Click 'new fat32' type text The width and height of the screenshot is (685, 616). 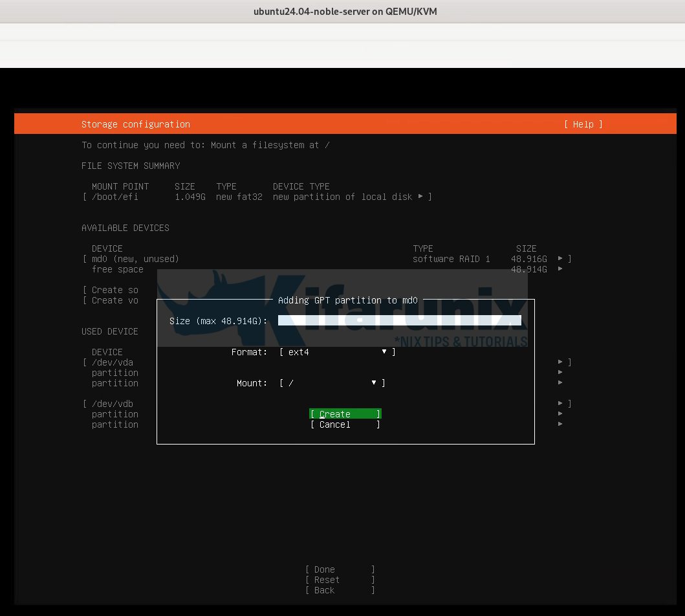pos(239,197)
